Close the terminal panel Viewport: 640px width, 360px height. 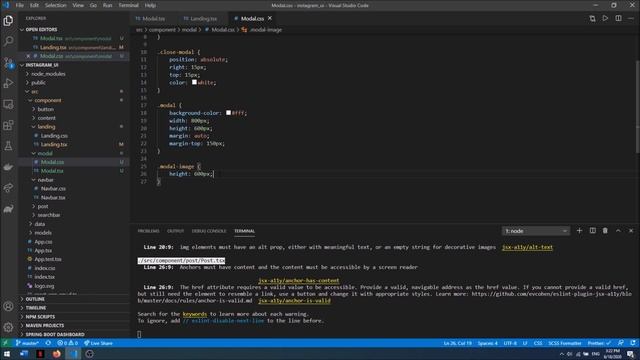pyautogui.click(x=631, y=231)
